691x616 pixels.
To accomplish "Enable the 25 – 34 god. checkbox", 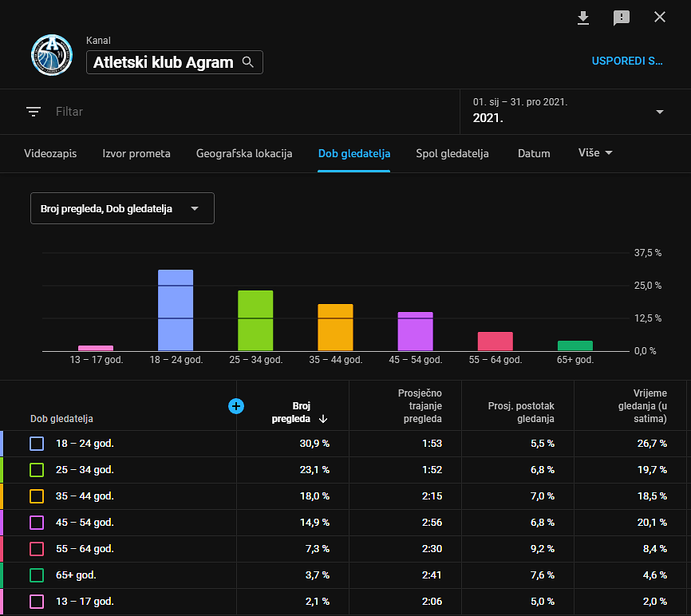I will coord(37,470).
